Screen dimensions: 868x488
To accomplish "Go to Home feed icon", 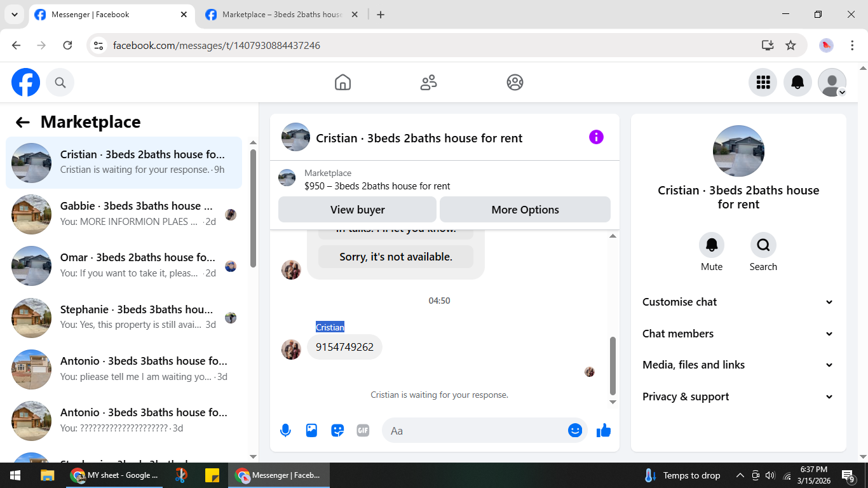I will tap(342, 82).
